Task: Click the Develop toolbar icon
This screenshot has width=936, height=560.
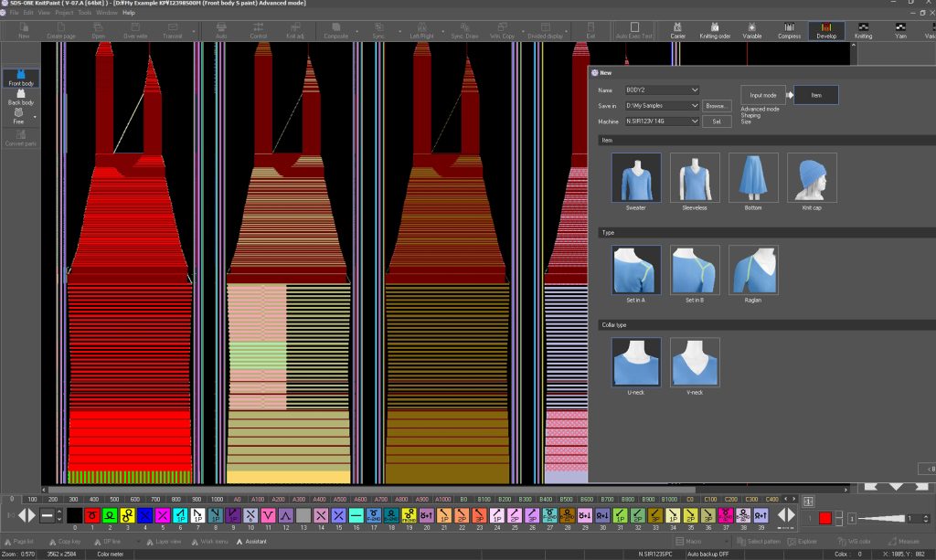Action: pos(826,30)
